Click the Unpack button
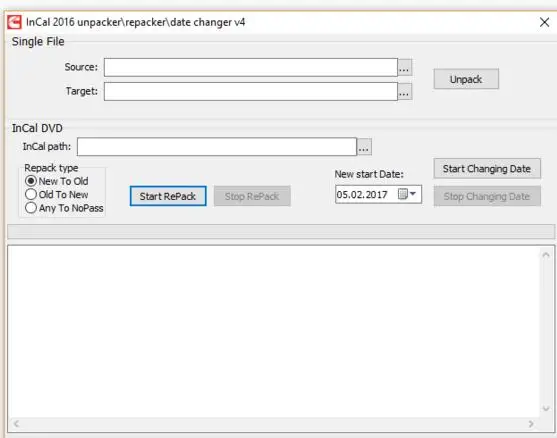 point(466,79)
